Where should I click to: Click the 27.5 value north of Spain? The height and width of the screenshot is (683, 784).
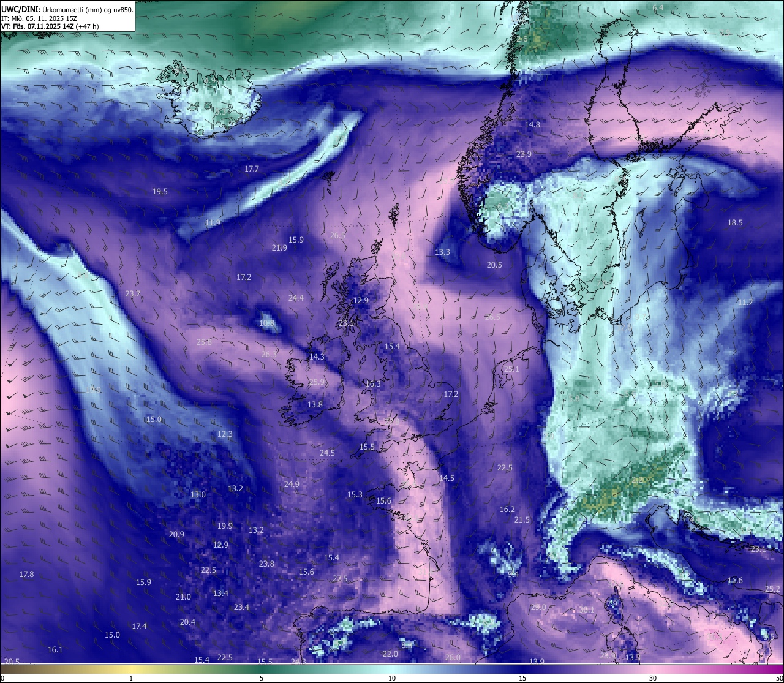340,579
